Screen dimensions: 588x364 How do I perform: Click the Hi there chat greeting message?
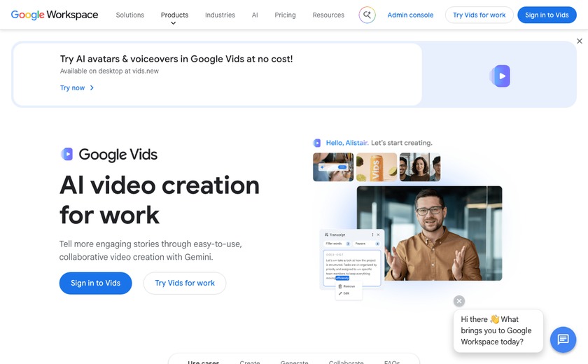point(498,330)
